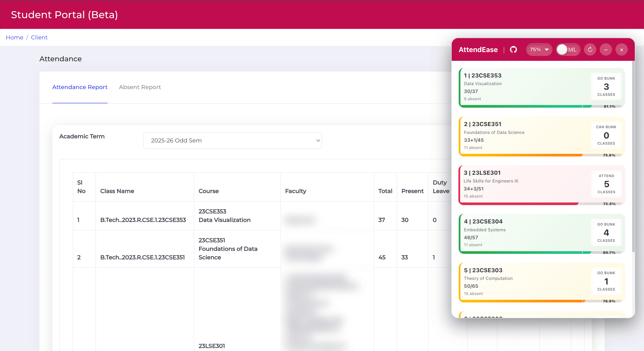
Task: Click the 81.1% progress bar
Action: [x=541, y=106]
